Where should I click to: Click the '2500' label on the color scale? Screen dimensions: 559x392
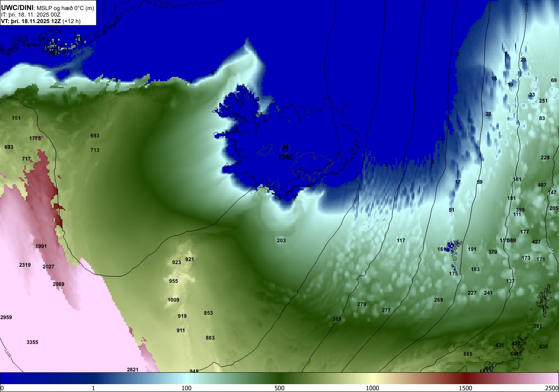[552, 389]
